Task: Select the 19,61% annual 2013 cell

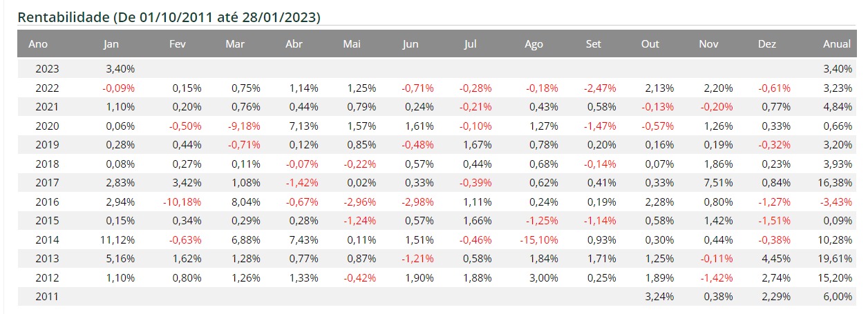Action: click(x=836, y=259)
